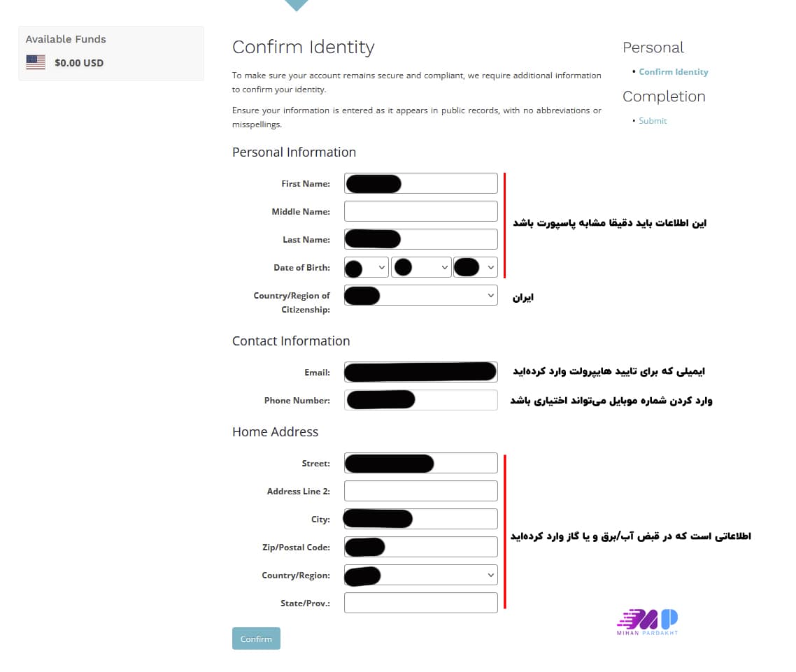Go to the Submit step link
Image resolution: width=796 pixels, height=672 pixels.
653,121
